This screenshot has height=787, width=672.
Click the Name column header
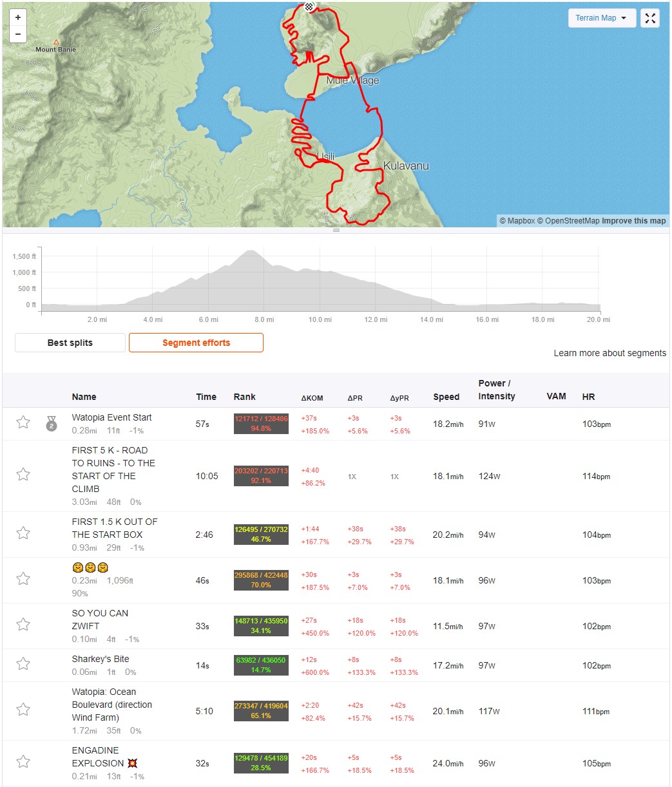pos(84,397)
